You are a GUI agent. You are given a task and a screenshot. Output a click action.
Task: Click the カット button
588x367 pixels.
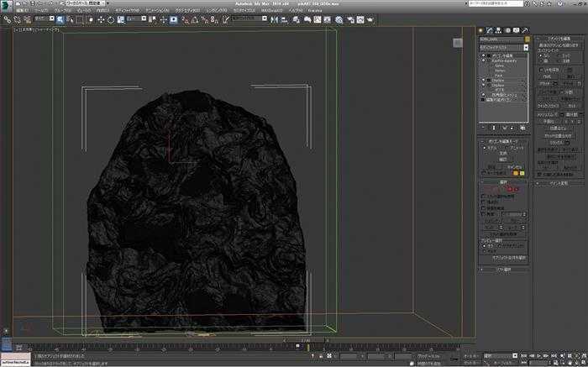coord(571,106)
